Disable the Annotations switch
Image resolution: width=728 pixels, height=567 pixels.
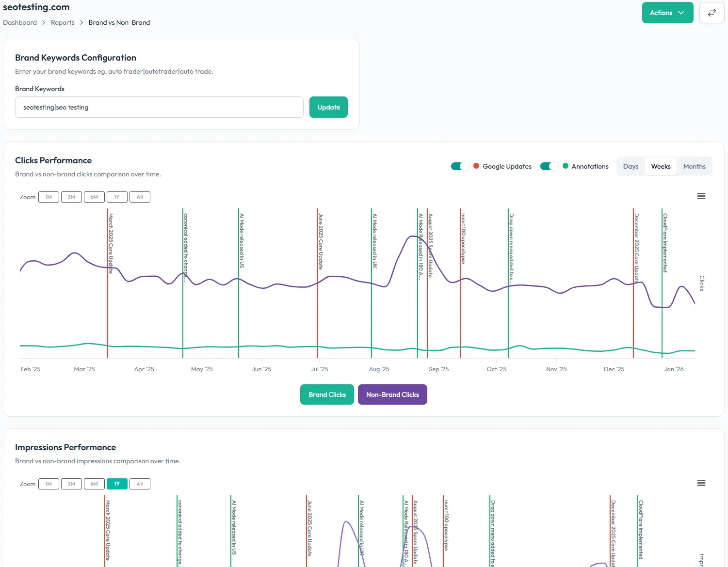(x=549, y=166)
